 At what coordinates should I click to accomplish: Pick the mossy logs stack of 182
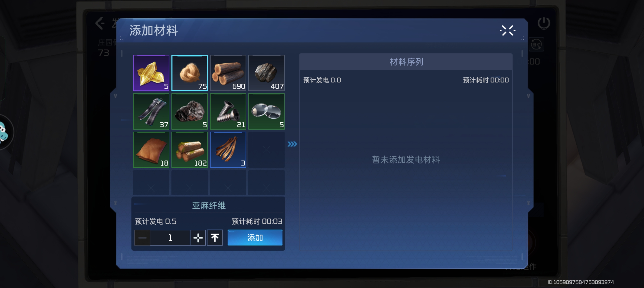190,150
